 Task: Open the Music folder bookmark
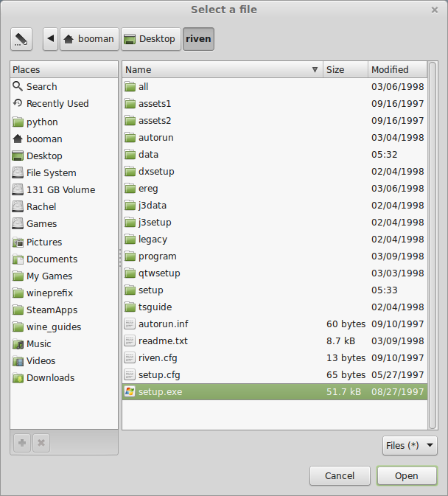point(64,344)
